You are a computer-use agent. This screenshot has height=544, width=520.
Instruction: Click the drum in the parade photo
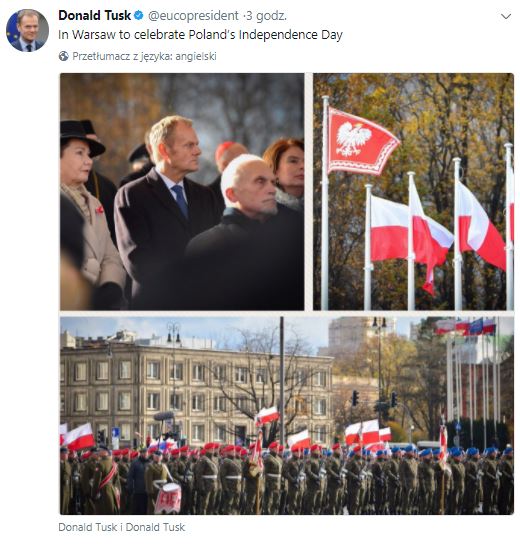(168, 498)
